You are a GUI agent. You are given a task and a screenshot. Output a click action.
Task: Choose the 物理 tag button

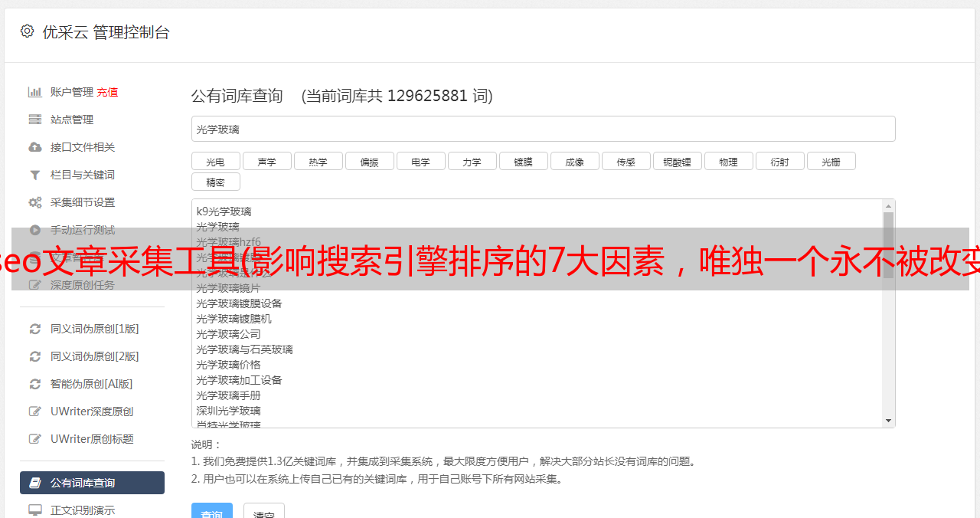point(728,161)
